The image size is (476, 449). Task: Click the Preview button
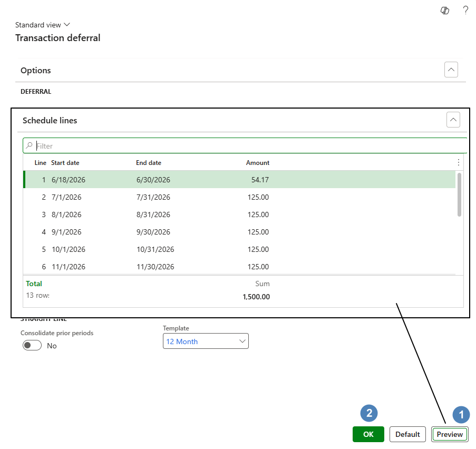tap(450, 434)
